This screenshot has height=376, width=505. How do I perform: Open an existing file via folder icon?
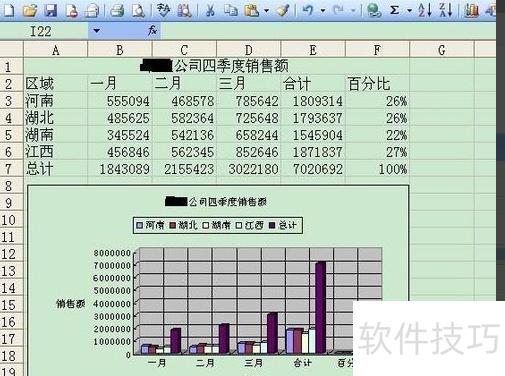click(30, 10)
